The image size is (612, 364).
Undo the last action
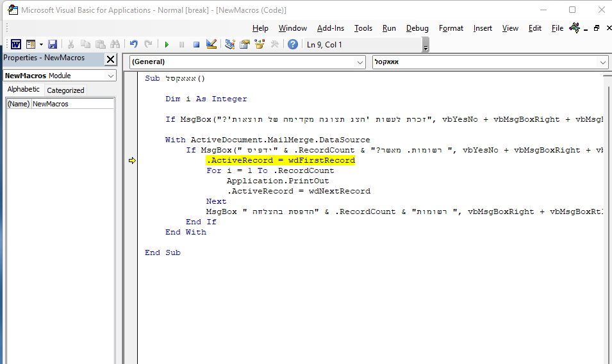[x=134, y=44]
